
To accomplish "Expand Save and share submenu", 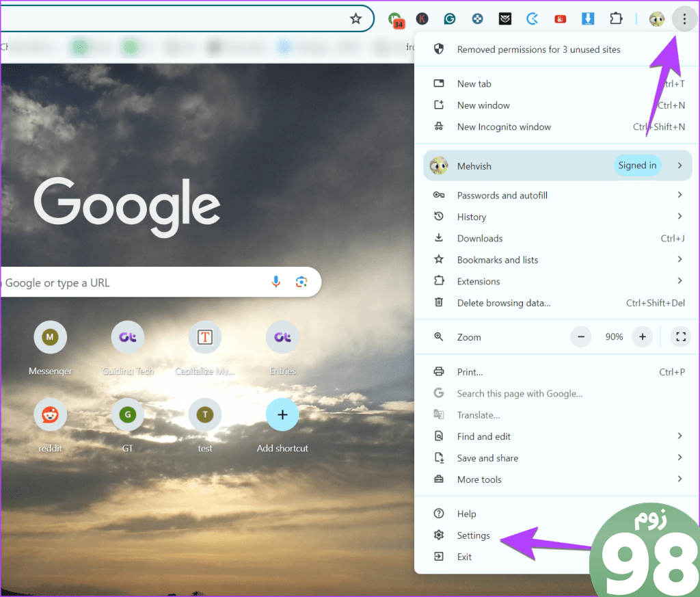I will point(556,457).
